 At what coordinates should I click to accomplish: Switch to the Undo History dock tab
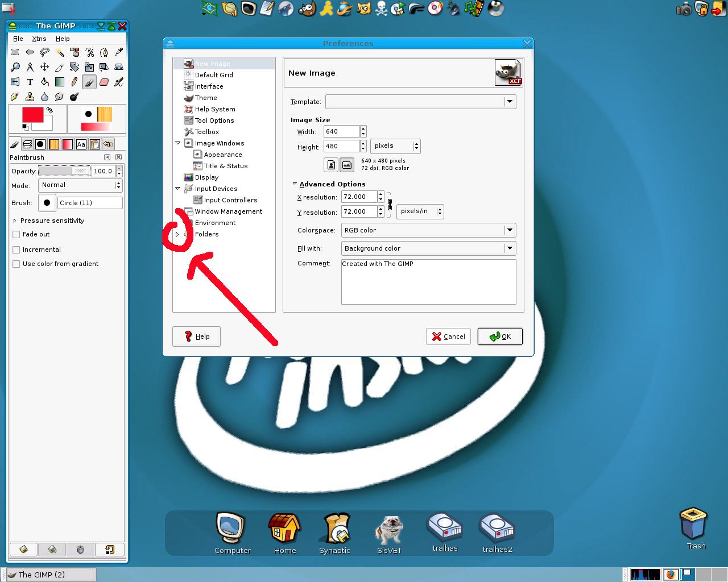(x=107, y=144)
